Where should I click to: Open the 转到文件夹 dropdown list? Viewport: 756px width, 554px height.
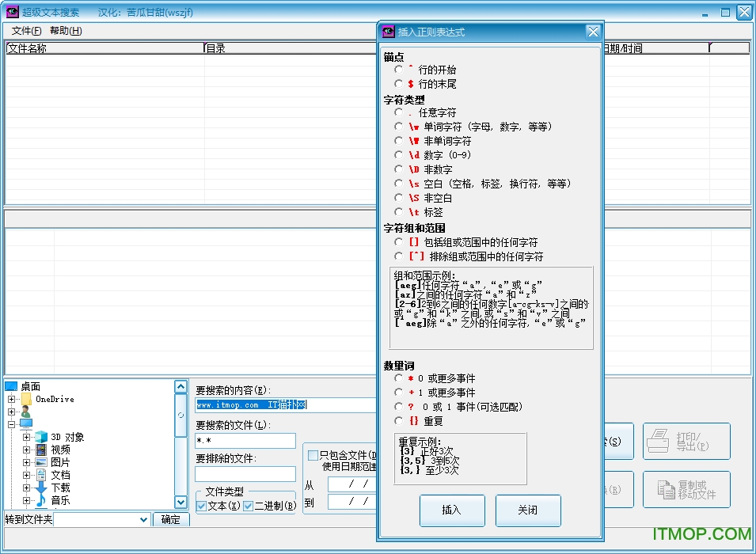(143, 520)
